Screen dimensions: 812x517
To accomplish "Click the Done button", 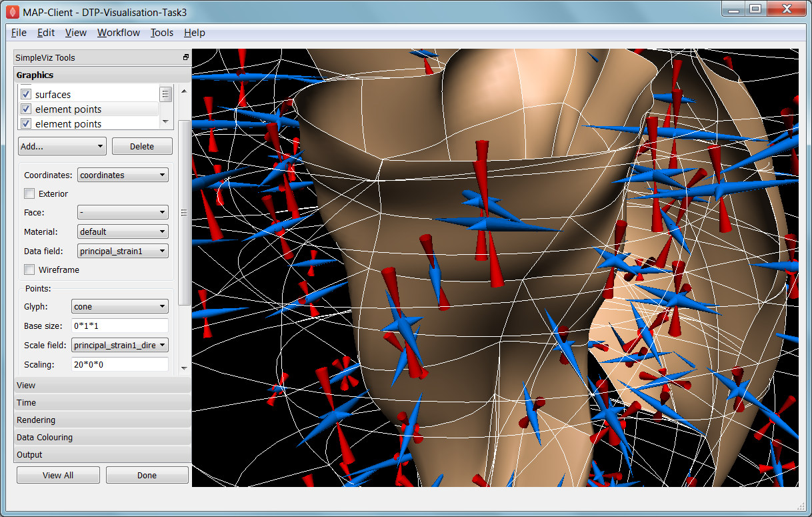I will point(147,475).
